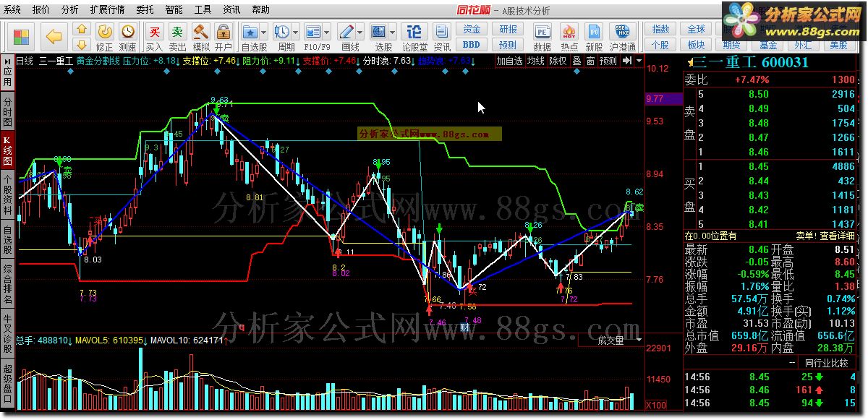868x420 pixels.
Task: Click the 研报 button
Action: click(509, 30)
